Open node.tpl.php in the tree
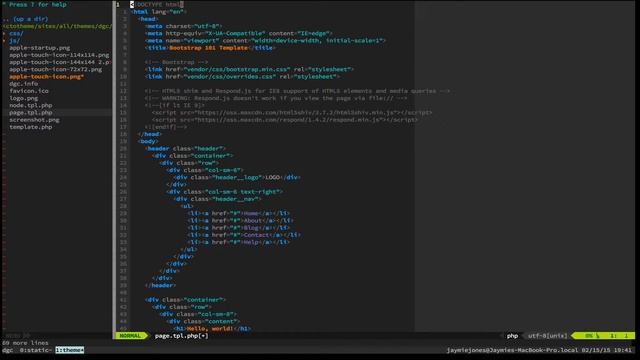Viewport: 640px width, 360px height. [x=31, y=105]
